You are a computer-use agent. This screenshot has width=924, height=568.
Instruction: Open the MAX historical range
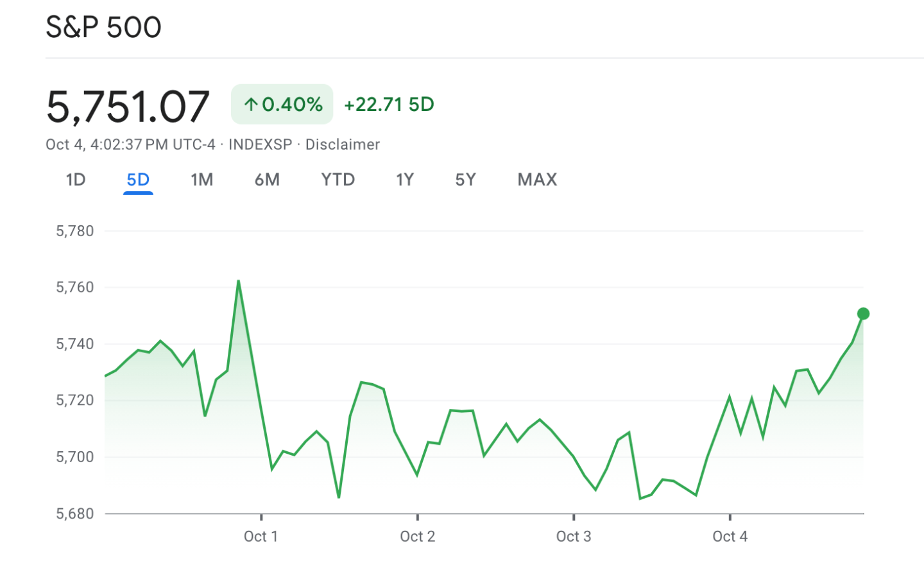536,180
